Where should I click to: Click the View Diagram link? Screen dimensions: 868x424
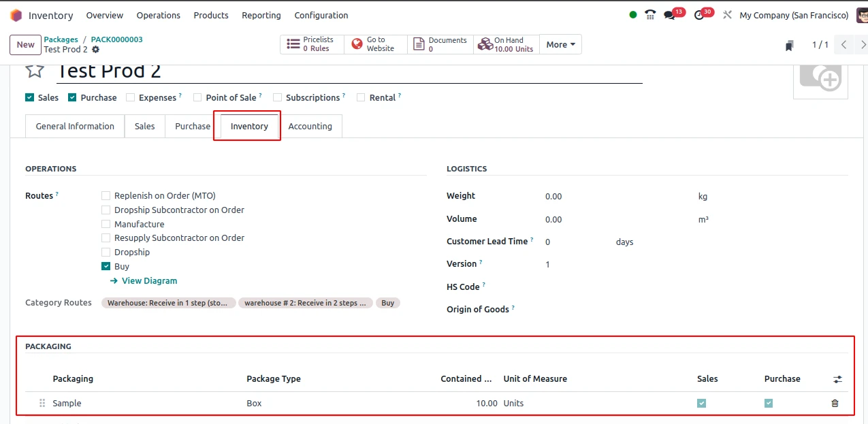149,281
